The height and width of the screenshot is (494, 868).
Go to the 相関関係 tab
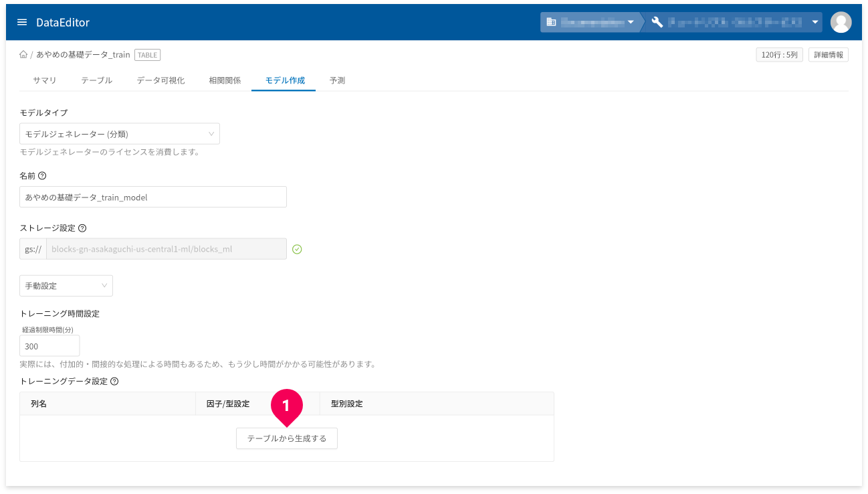click(x=225, y=80)
